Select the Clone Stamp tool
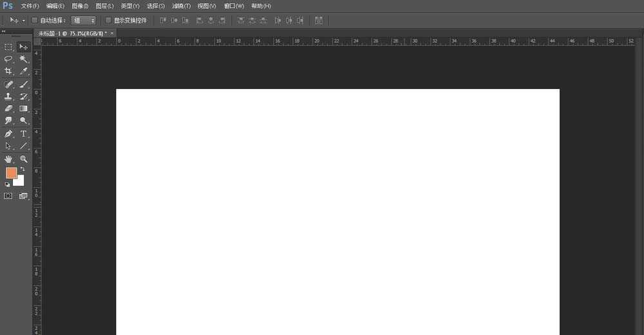 tap(8, 97)
